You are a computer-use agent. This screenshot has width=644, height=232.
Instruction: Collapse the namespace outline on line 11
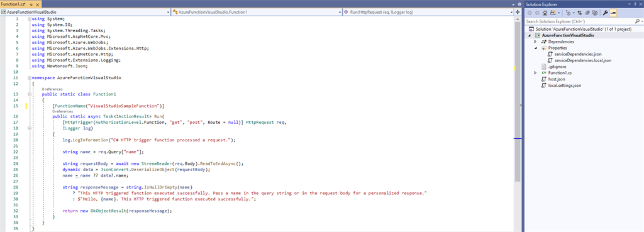29,77
